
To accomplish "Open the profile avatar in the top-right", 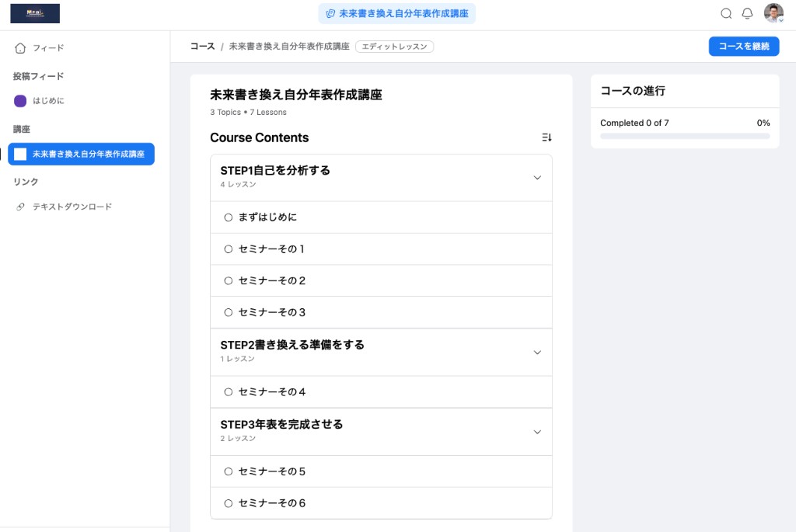I will click(772, 13).
